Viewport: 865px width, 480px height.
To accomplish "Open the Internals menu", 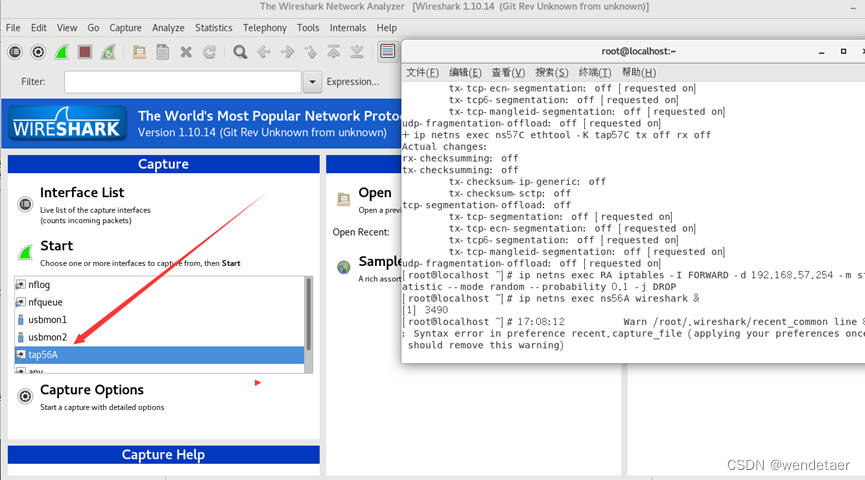I will pos(348,28).
